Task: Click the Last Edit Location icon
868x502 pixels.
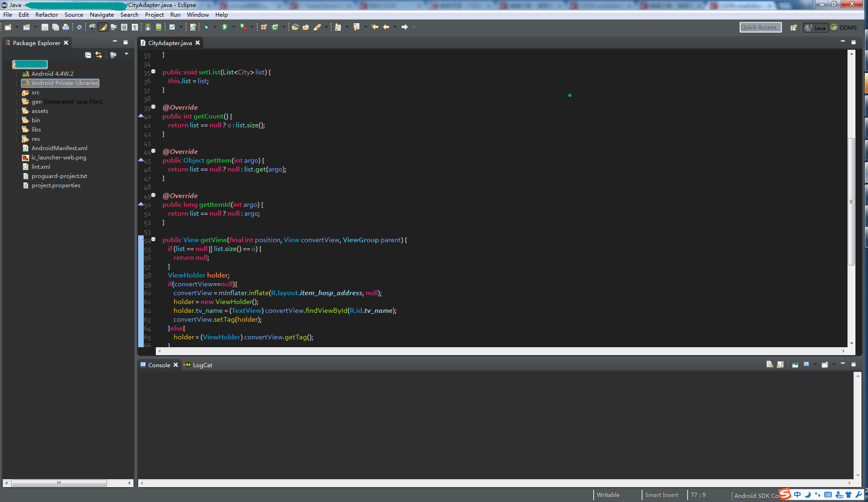Action: (x=375, y=27)
